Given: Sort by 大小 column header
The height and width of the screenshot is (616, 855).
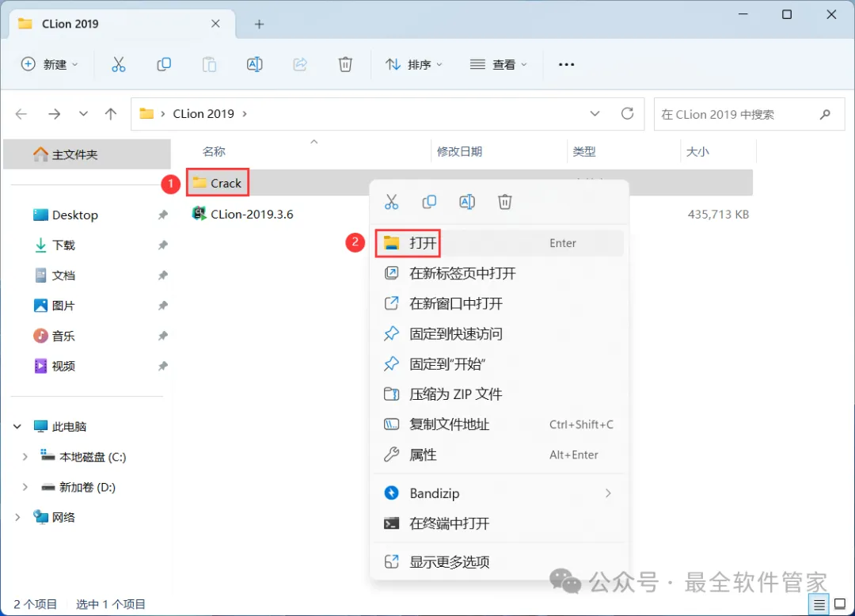Looking at the screenshot, I should pyautogui.click(x=697, y=151).
